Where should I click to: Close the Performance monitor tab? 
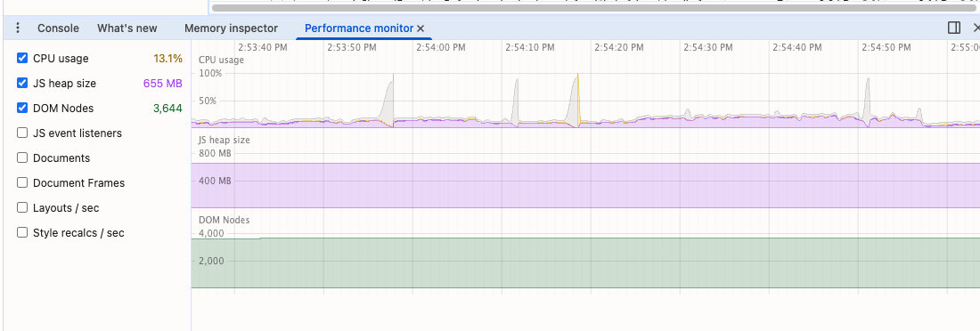click(x=421, y=28)
